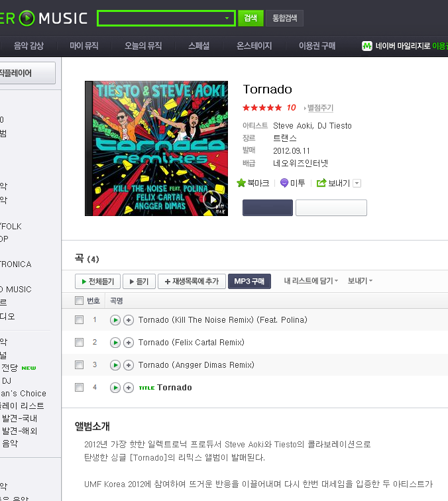Viewport: 448px width, 501px height.
Task: Click the 재생목록에 추가 button
Action: [x=192, y=282]
